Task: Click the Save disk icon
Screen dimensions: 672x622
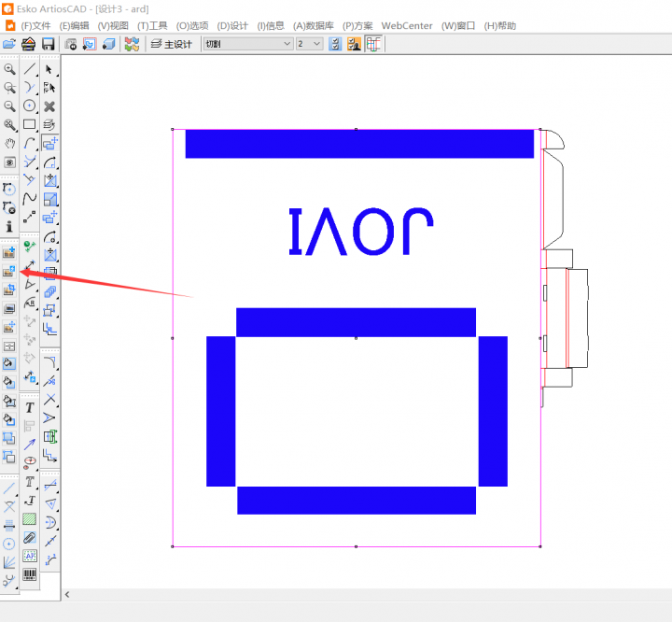Action: (48, 44)
